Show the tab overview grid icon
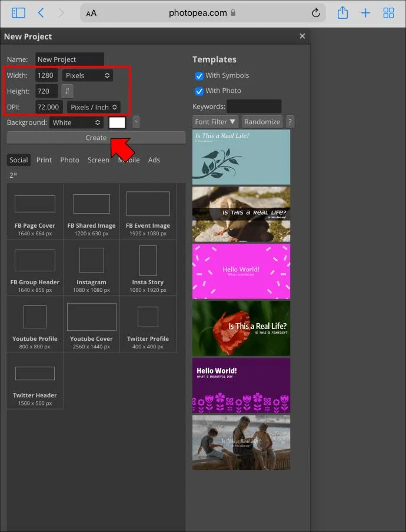 click(x=388, y=13)
